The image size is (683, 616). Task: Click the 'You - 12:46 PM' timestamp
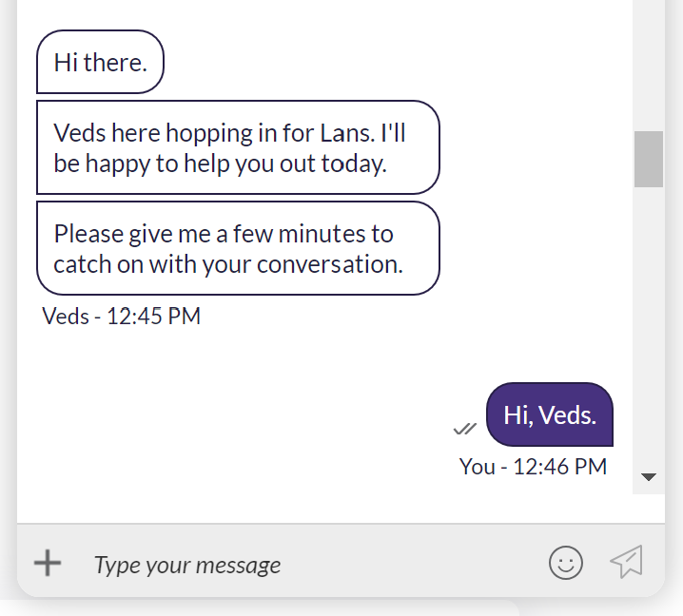(533, 467)
